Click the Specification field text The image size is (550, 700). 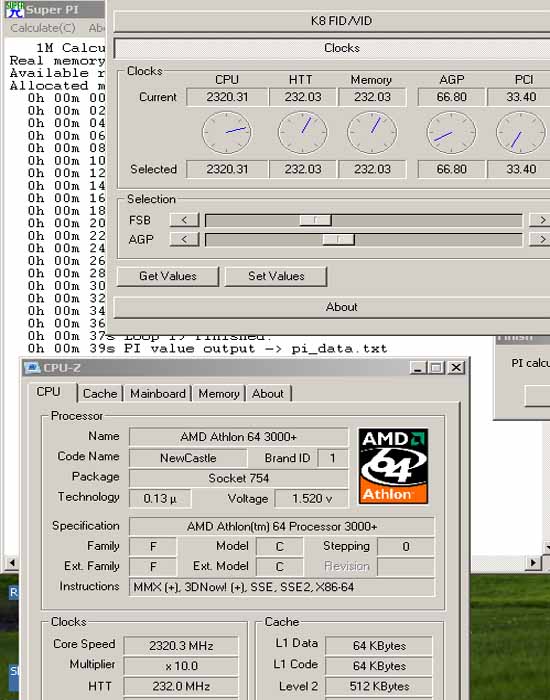tap(282, 526)
